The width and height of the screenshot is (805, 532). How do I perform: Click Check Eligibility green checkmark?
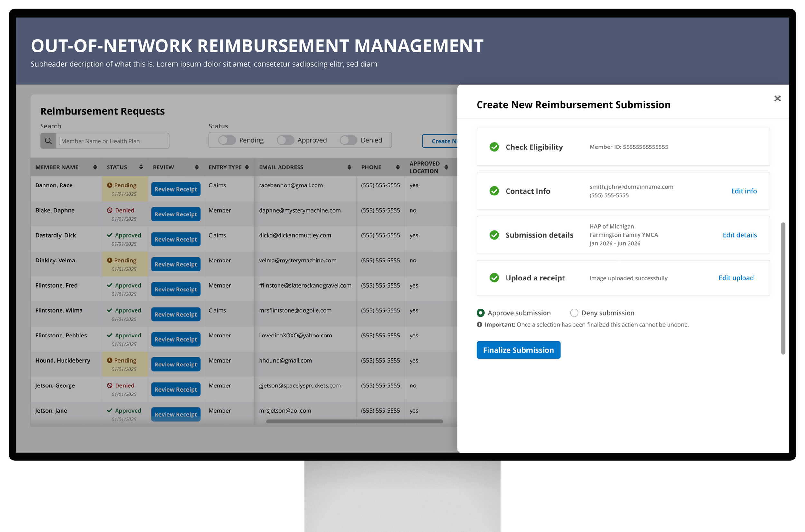tap(494, 147)
